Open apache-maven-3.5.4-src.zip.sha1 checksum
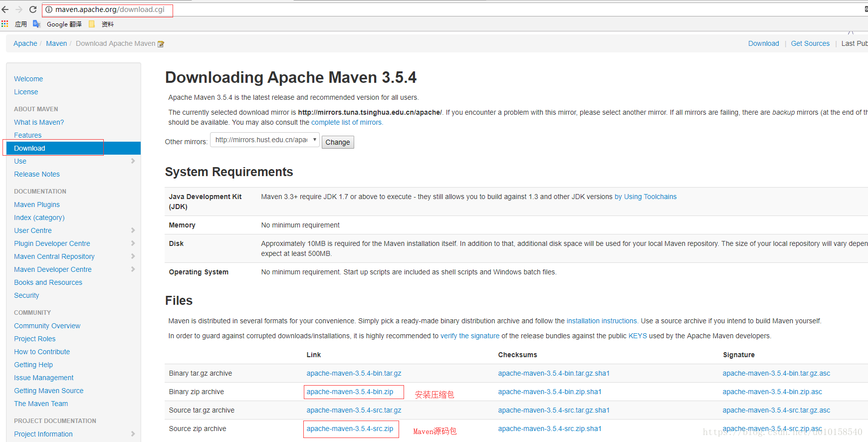Viewport: 868px width, 442px height. point(550,429)
